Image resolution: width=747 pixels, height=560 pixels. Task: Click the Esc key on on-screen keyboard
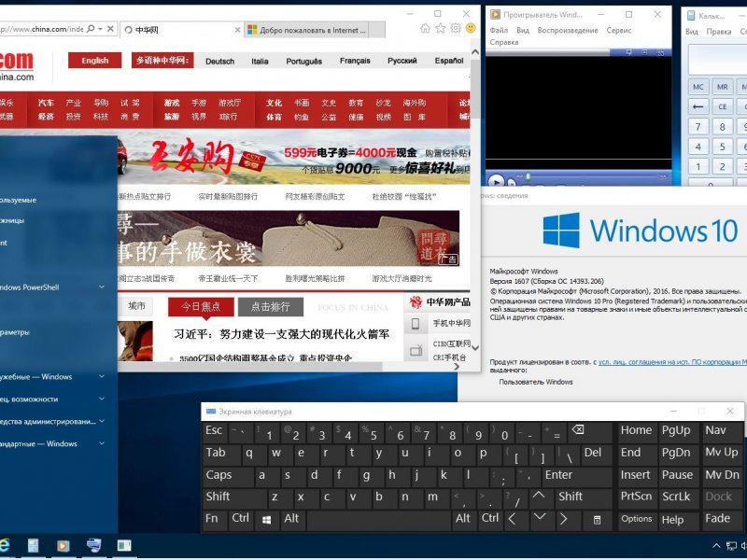[215, 431]
